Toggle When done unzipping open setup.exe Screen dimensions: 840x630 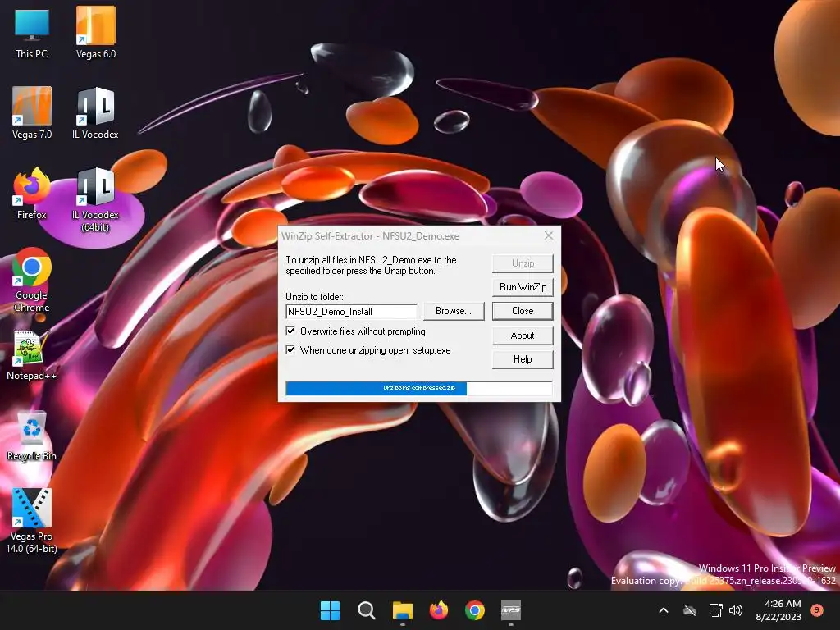(x=290, y=349)
